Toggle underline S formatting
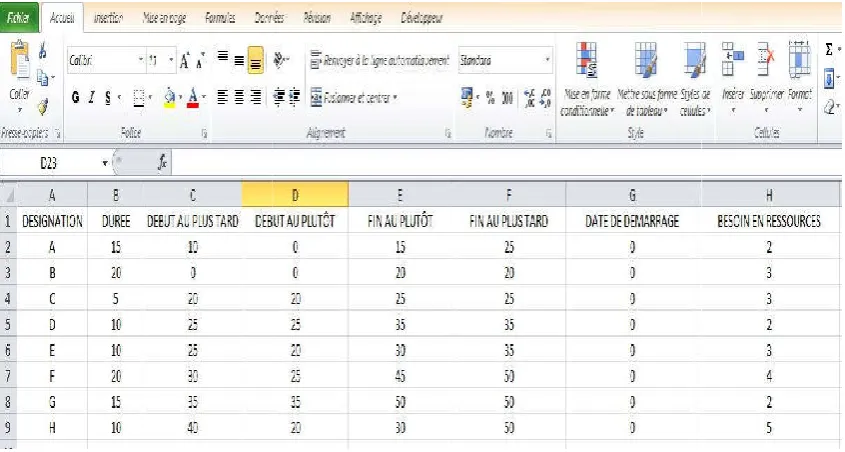 pyautogui.click(x=108, y=98)
